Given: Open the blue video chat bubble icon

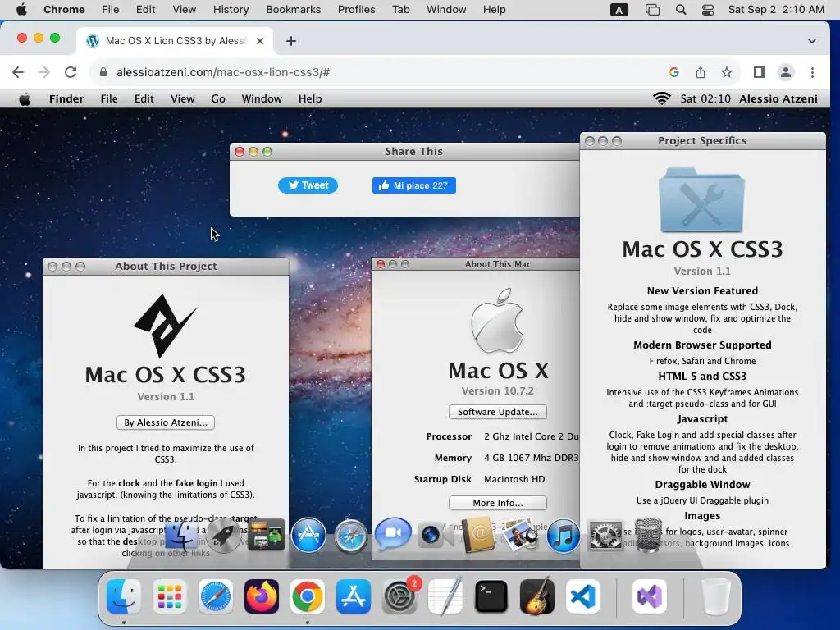Looking at the screenshot, I should (393, 534).
